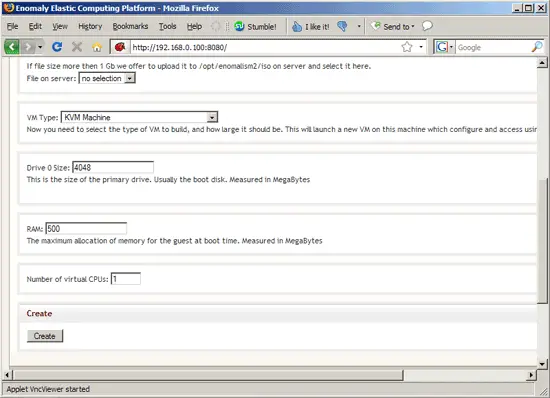This screenshot has width=550, height=398.
Task: Open the Send to dropdown menu
Action: tap(393, 26)
